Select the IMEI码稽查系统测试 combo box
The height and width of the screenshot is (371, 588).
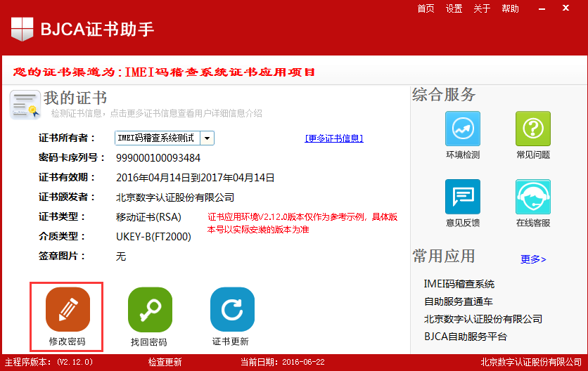pos(158,138)
